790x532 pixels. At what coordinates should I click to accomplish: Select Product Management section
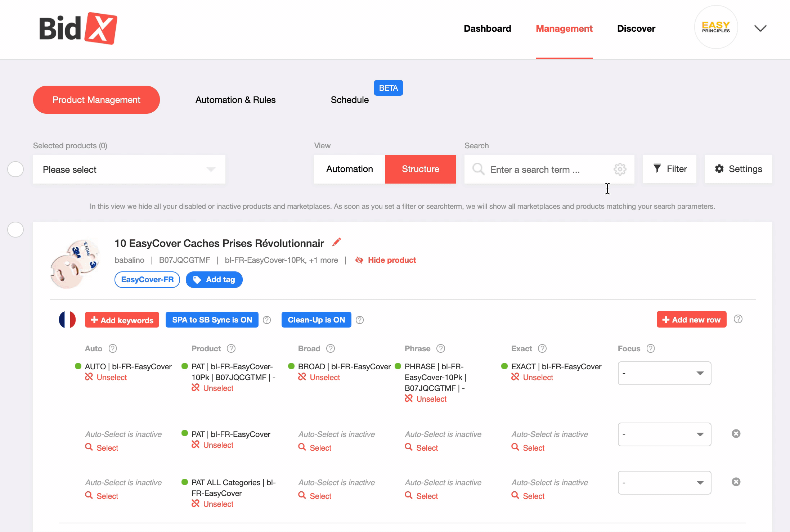[96, 100]
